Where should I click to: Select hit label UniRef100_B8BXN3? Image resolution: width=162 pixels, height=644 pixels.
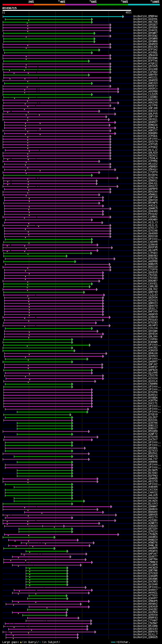tap(145, 256)
